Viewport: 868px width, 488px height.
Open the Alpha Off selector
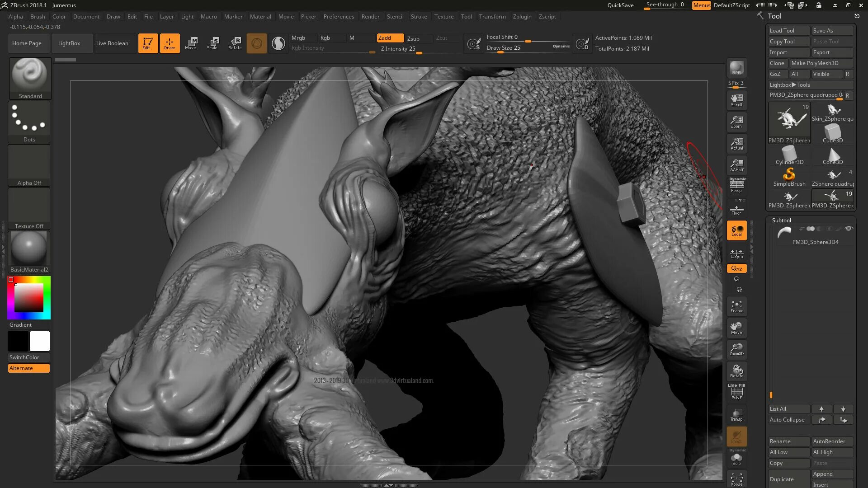click(29, 165)
